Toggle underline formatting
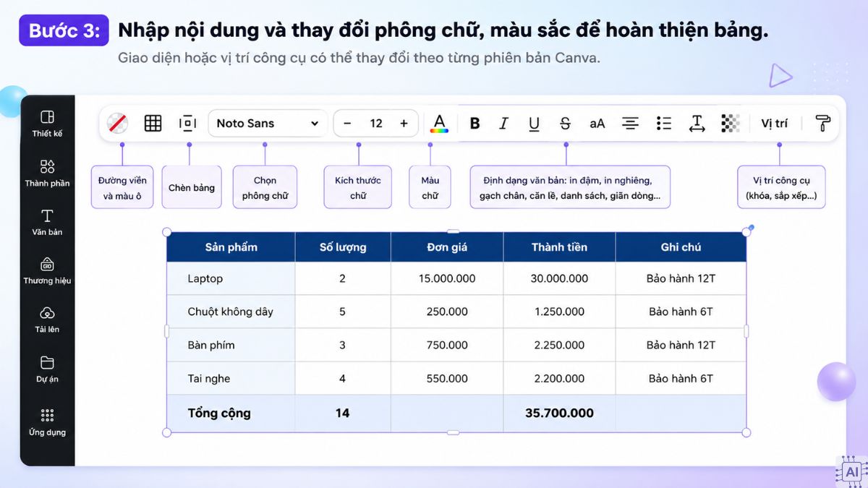Image resolution: width=868 pixels, height=488 pixels. pyautogui.click(x=534, y=124)
